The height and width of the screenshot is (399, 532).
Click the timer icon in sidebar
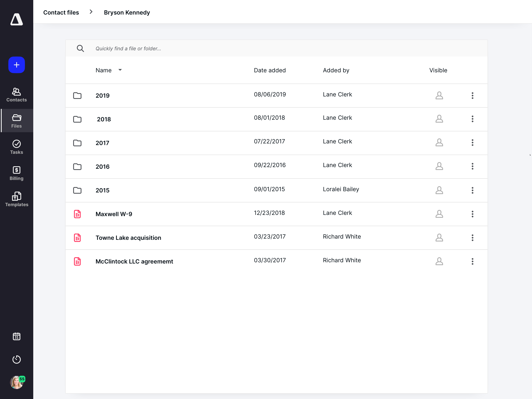click(17, 359)
